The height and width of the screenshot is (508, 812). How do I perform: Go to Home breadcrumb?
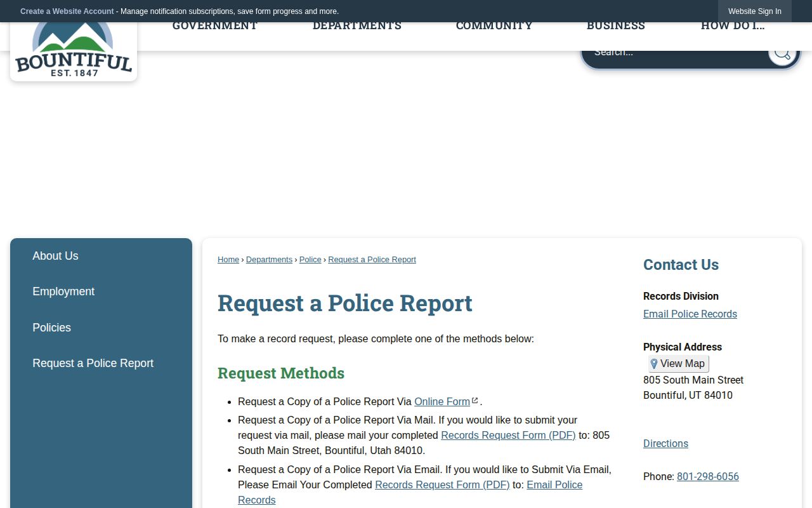[228, 260]
